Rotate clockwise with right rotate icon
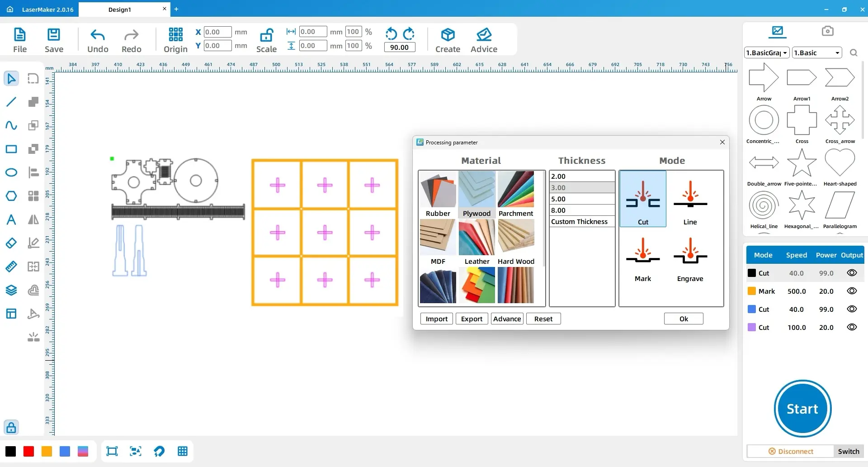 (x=409, y=33)
